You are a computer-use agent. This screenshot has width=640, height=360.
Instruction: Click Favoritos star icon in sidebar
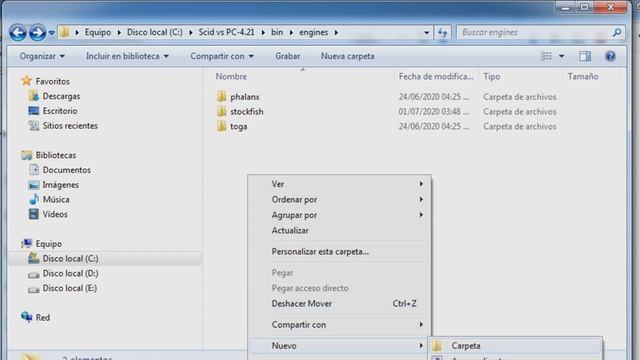pyautogui.click(x=27, y=81)
